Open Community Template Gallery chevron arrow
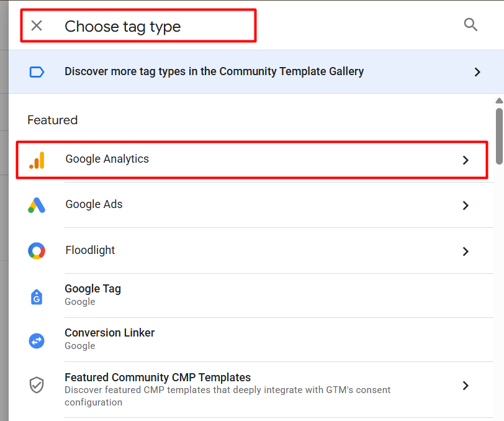504x421 pixels. coord(477,72)
